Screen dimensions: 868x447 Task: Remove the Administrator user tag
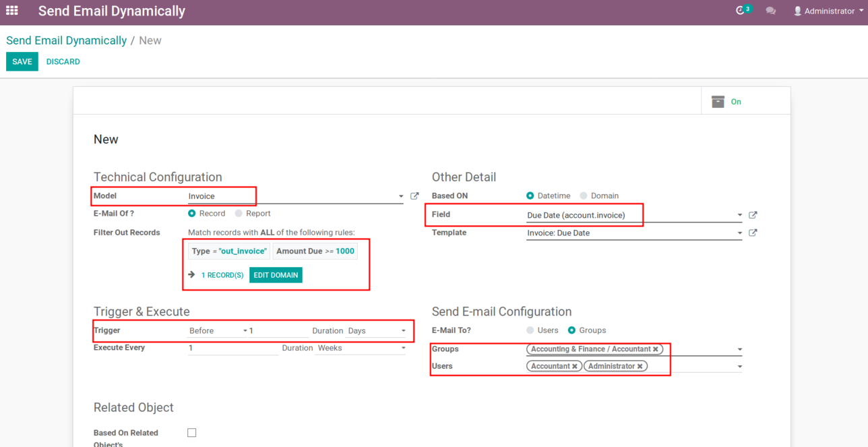tap(640, 366)
